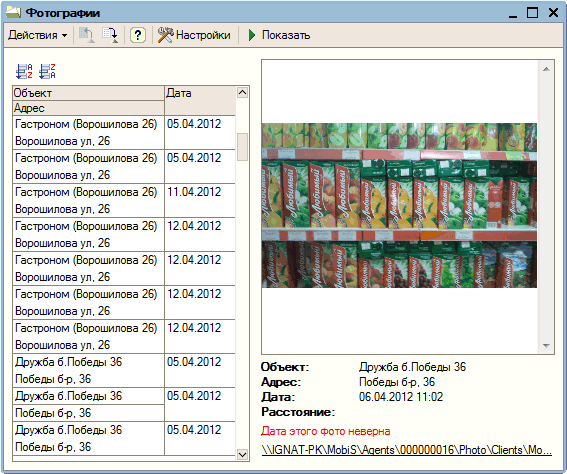Select the Гастроном row dated 11.04.2012
This screenshot has height=474, width=567.
[x=124, y=201]
